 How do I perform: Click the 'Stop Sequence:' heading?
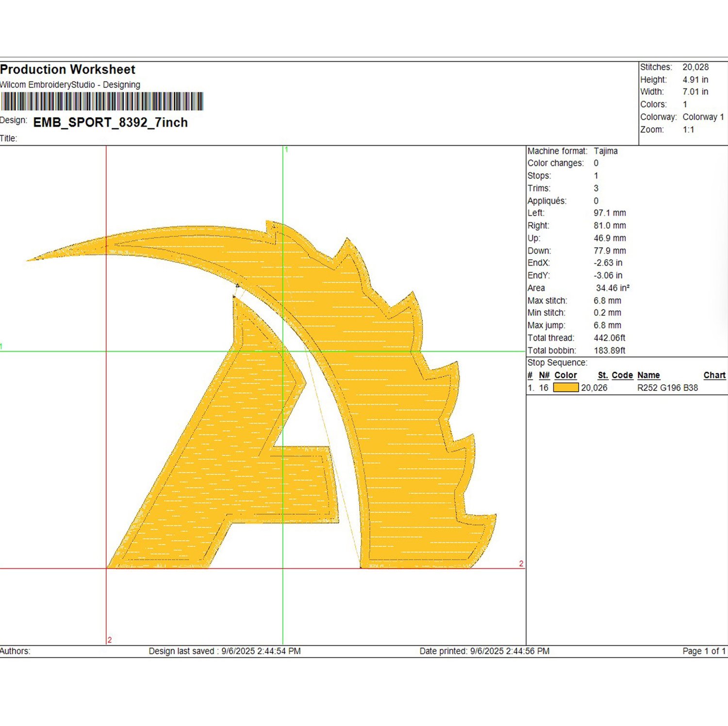[557, 363]
